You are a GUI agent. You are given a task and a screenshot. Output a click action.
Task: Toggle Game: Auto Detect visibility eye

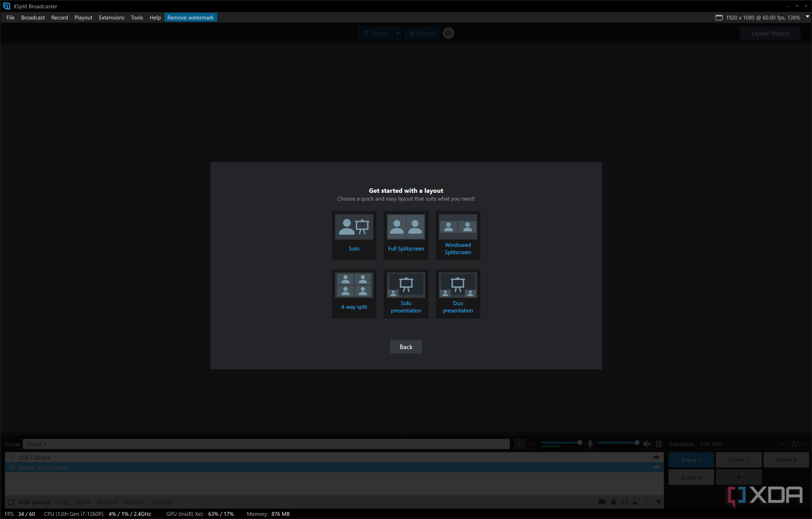[x=656, y=467]
